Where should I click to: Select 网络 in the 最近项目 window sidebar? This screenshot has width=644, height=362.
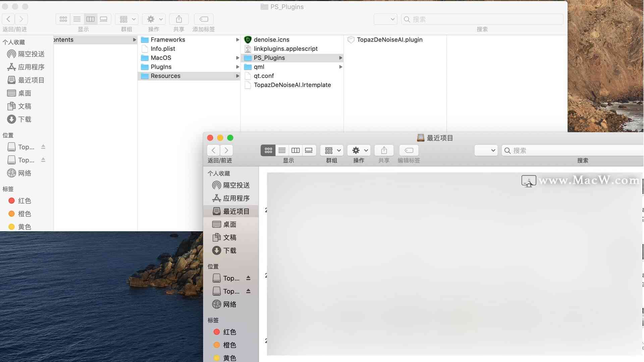[231, 304]
